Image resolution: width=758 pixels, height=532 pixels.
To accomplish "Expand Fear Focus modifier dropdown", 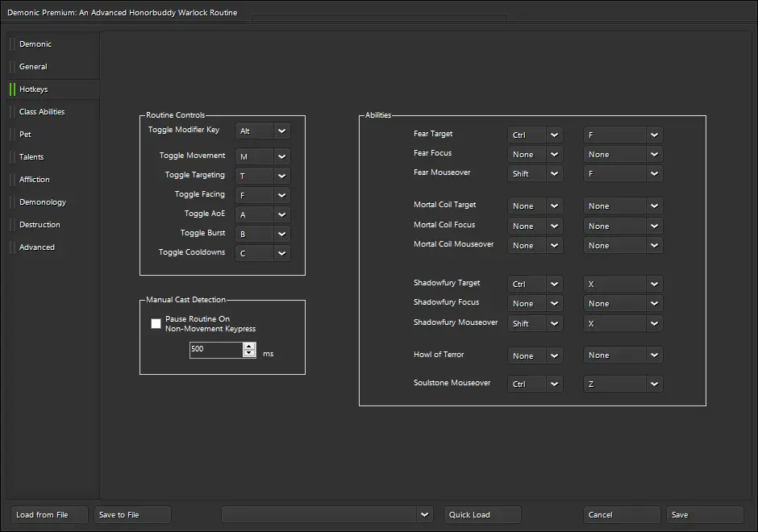I will (535, 154).
